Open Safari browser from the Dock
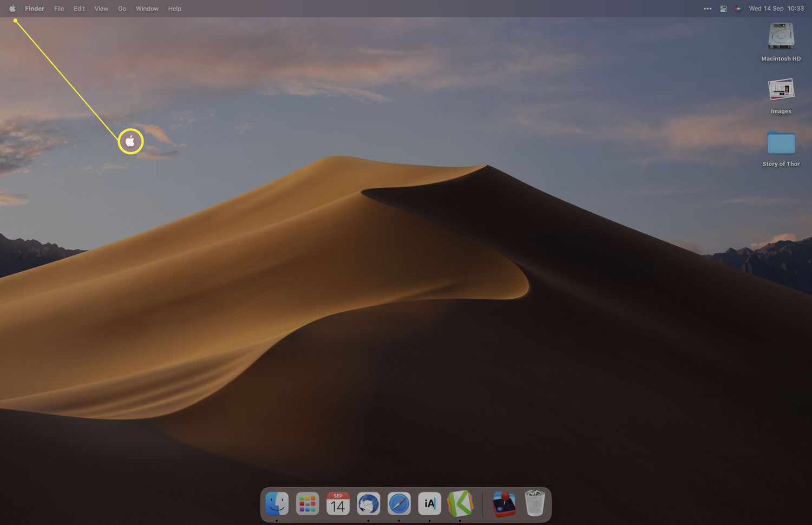 click(x=399, y=504)
